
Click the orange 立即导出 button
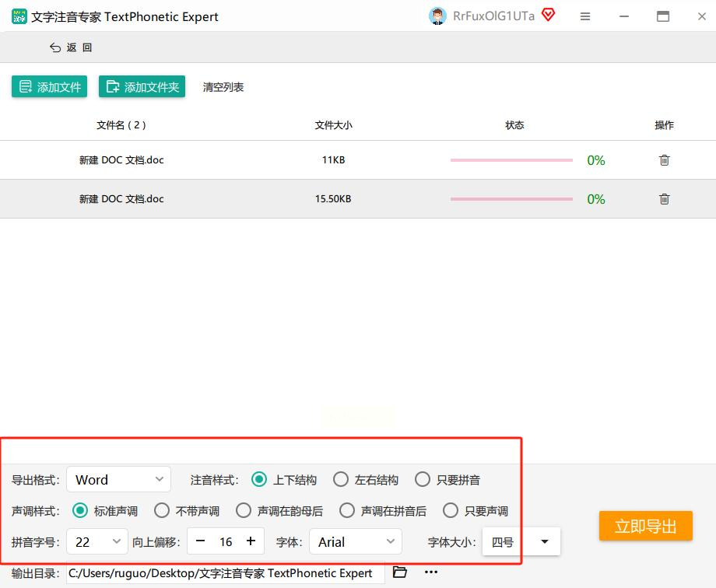(645, 527)
